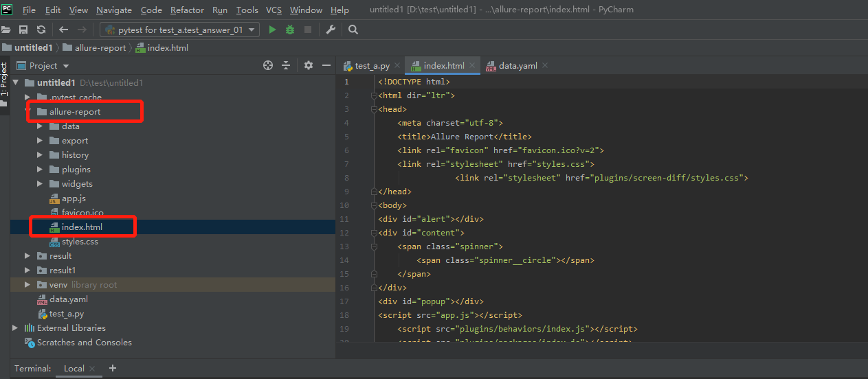Open the Window menu
This screenshot has height=379, width=868.
tap(306, 10)
